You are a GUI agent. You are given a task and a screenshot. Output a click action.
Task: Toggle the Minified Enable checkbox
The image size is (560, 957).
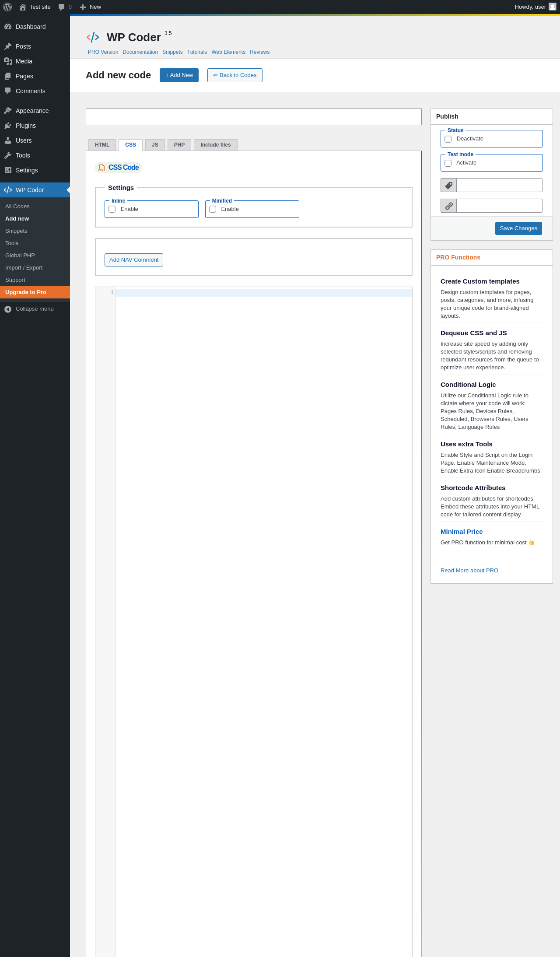(213, 209)
